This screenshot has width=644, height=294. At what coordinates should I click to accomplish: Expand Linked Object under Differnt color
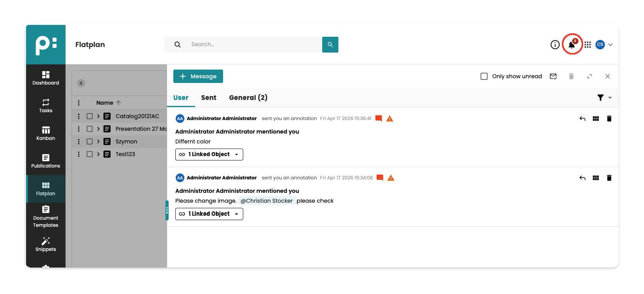209,155
